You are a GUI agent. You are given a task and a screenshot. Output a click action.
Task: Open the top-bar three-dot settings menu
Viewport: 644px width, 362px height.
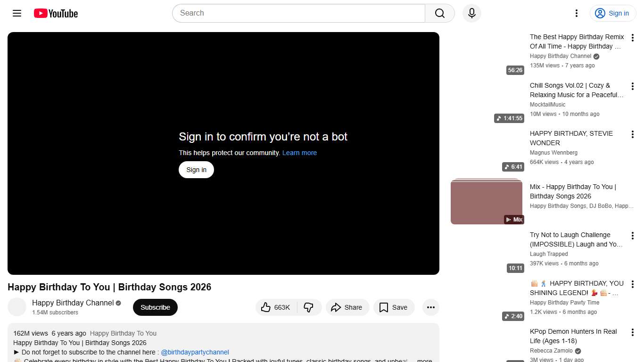pos(576,13)
